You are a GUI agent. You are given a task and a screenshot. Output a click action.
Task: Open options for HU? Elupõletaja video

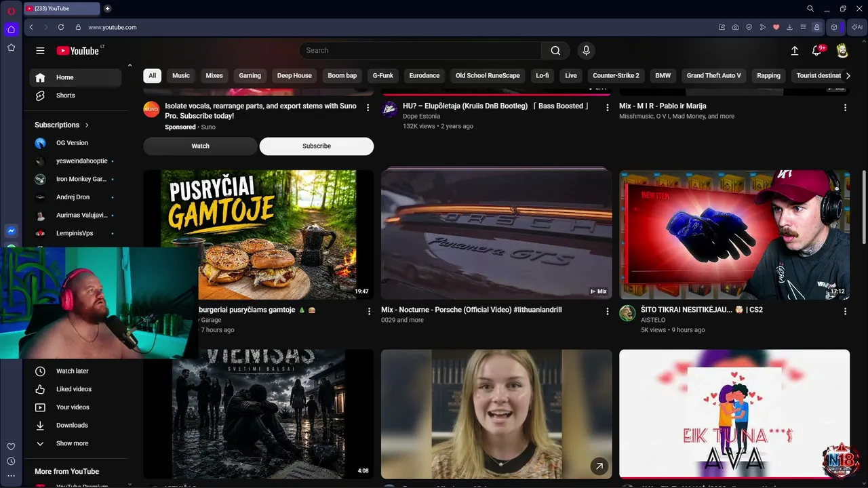point(608,108)
